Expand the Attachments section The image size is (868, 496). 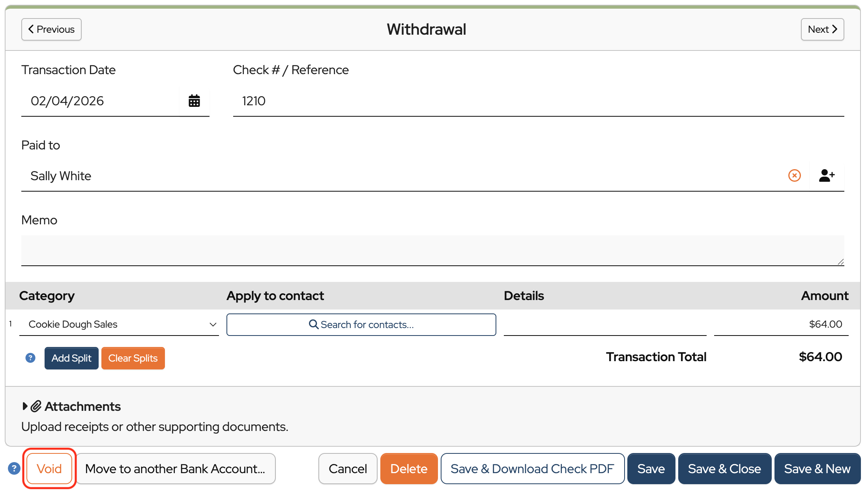[25, 406]
